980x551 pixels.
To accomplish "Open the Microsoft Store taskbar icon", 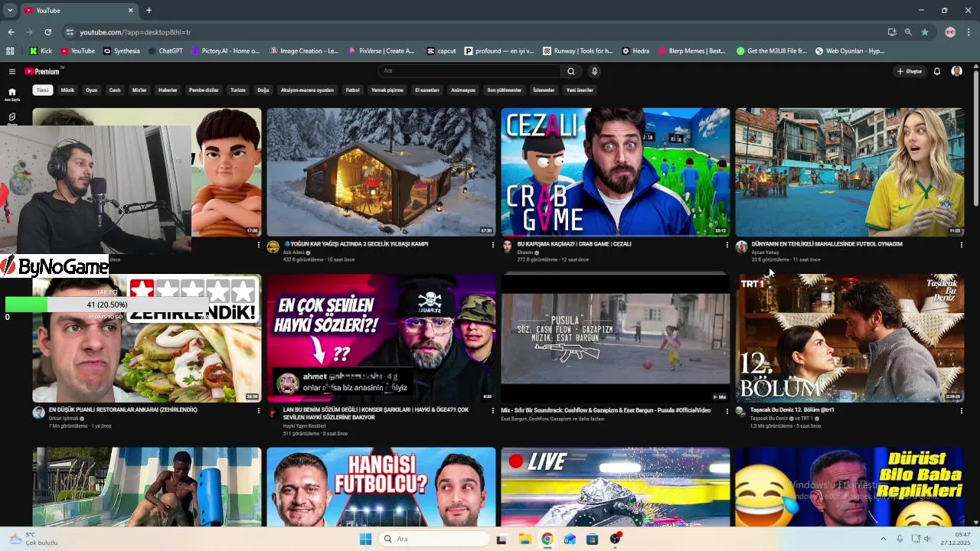I will point(592,539).
